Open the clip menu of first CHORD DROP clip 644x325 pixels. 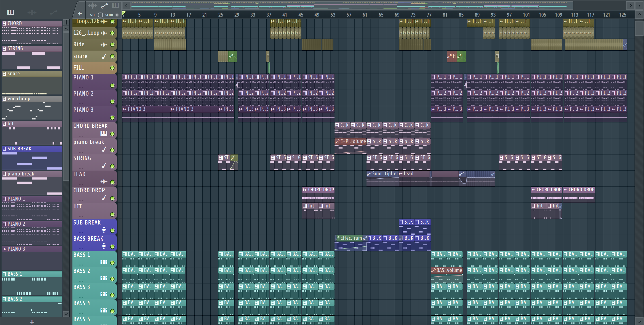(305, 190)
